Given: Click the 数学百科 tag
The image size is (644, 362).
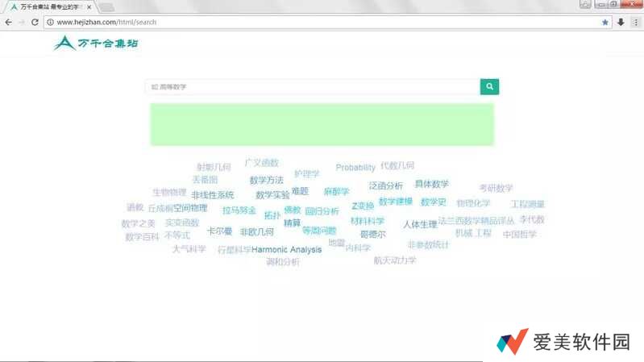Looking at the screenshot, I should coord(142,237).
